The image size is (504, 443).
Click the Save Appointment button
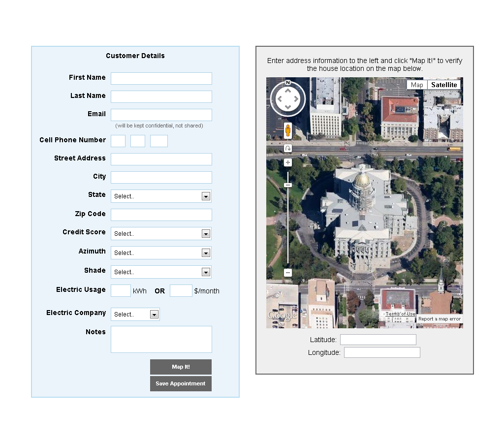[x=181, y=383]
